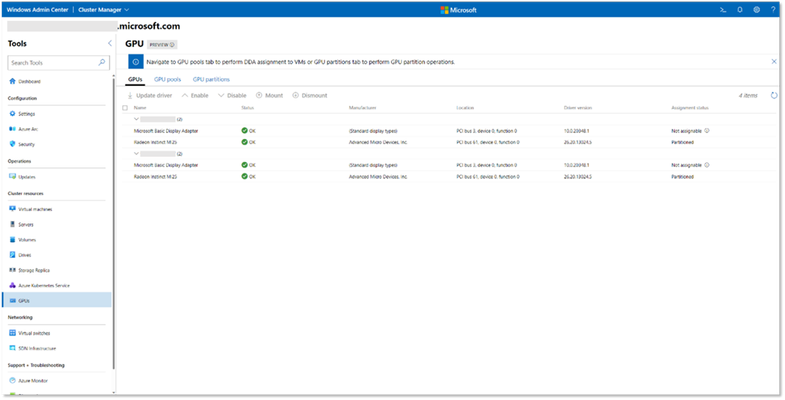The image size is (785, 400).
Task: Click the Tools sidebar vertical scrollbar
Action: coord(114,225)
